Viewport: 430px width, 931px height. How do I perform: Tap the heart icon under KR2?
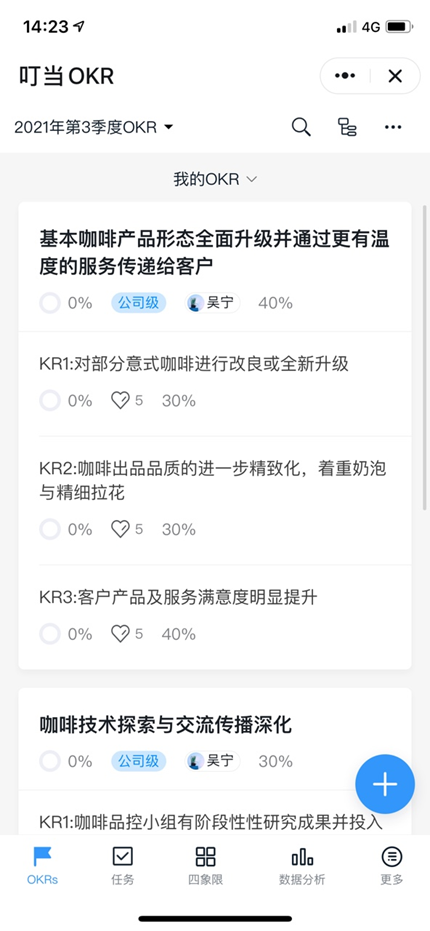[121, 529]
